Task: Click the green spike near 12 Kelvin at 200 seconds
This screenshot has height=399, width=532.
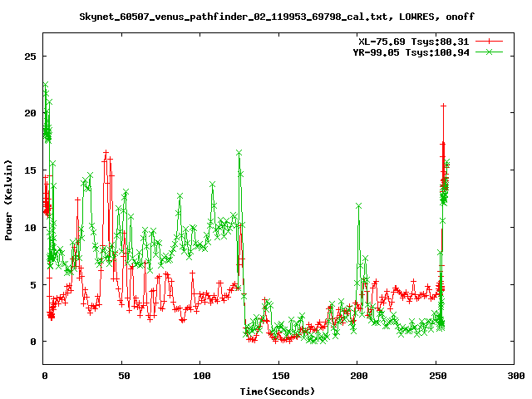Action: click(358, 206)
